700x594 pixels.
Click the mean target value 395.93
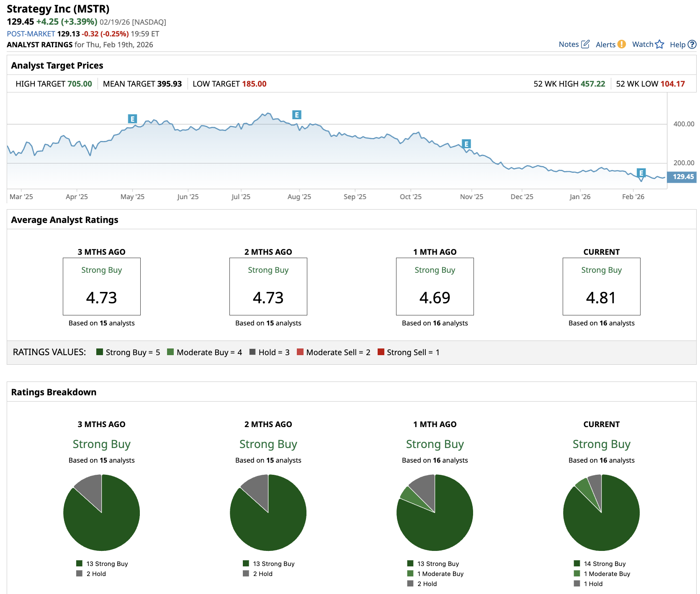coord(170,84)
